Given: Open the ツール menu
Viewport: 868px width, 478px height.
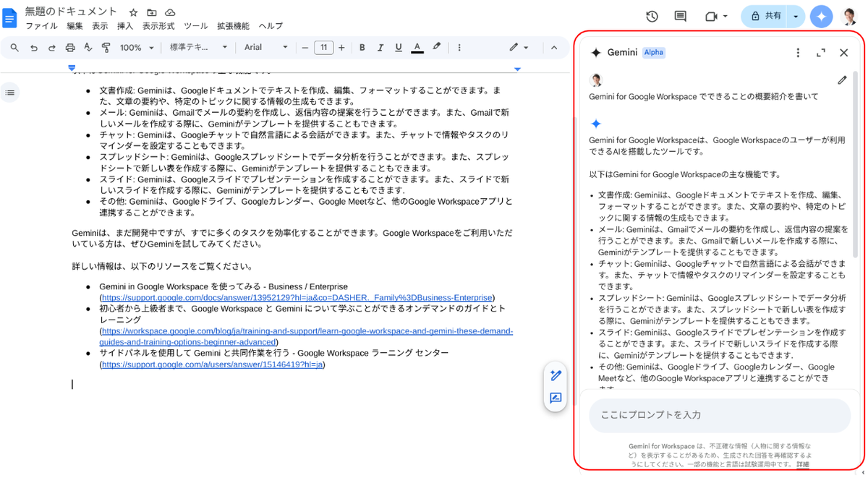Looking at the screenshot, I should (195, 26).
